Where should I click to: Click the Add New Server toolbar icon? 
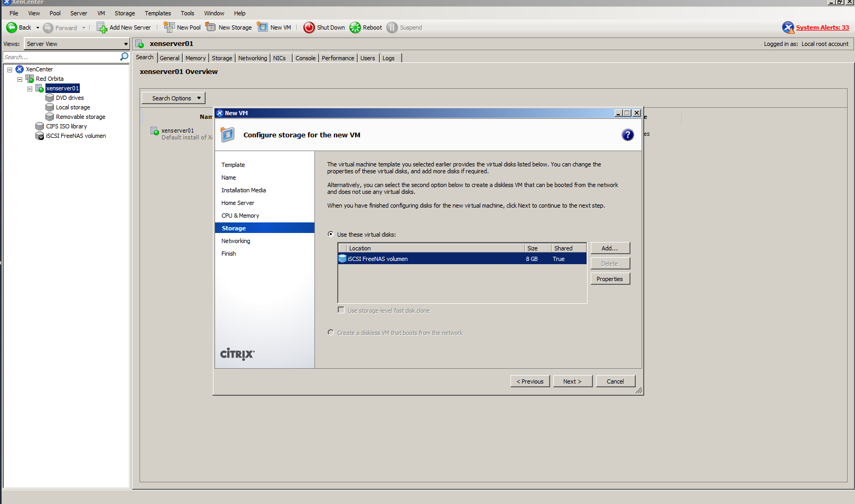click(x=101, y=27)
